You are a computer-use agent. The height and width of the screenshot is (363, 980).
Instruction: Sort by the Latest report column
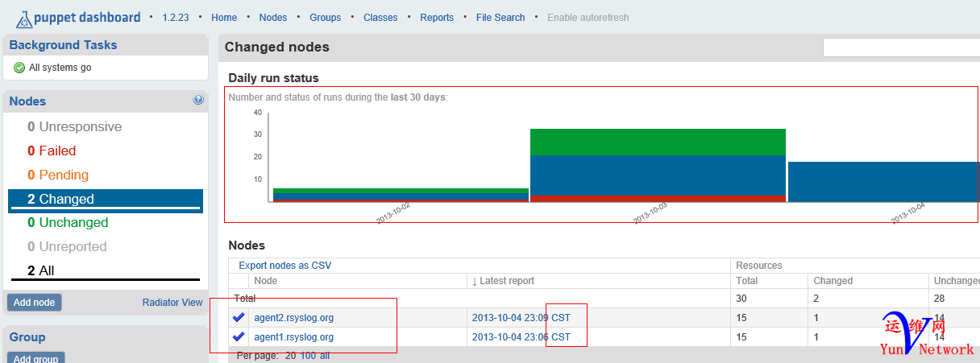tap(506, 281)
